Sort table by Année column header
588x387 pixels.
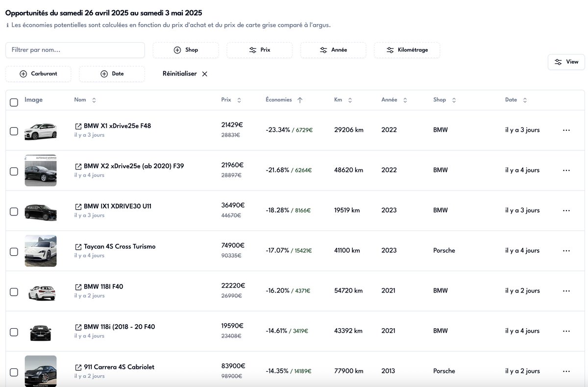tap(394, 100)
